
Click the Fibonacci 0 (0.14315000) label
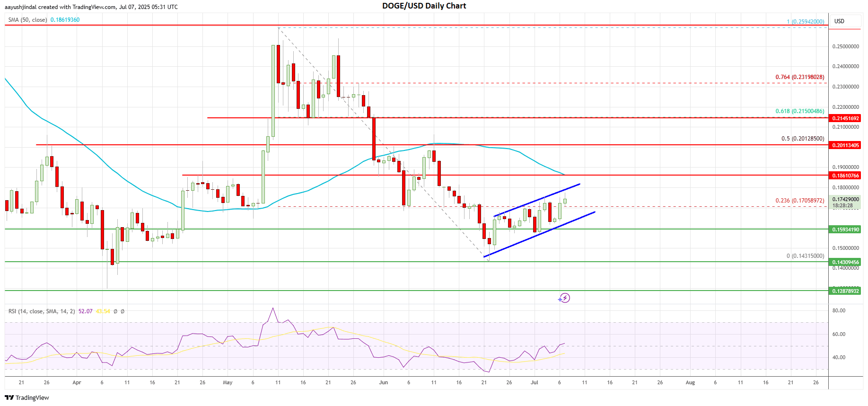[x=805, y=256]
